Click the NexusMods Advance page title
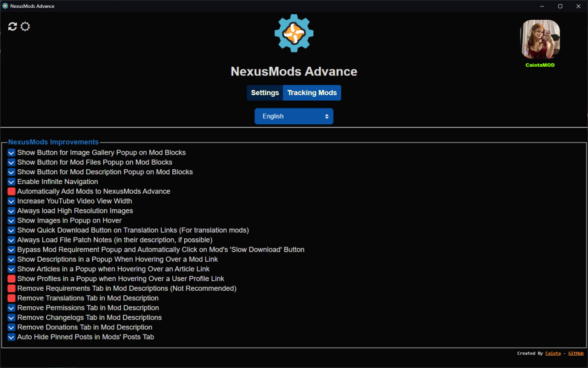 pos(294,71)
